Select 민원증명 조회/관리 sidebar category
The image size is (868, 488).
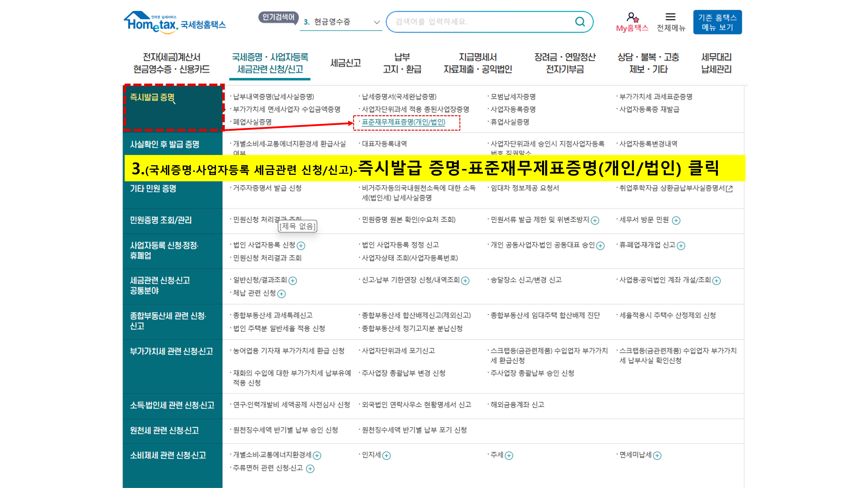coord(161,220)
